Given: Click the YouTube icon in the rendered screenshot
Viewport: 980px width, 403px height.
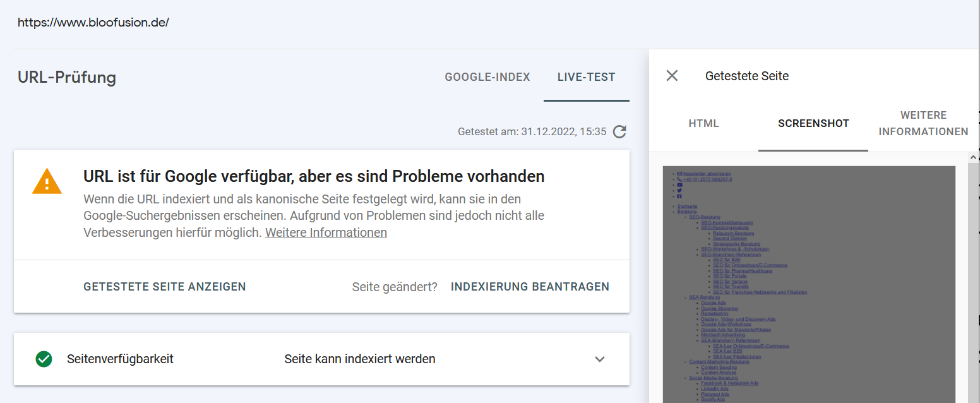Looking at the screenshot, I should click(679, 185).
